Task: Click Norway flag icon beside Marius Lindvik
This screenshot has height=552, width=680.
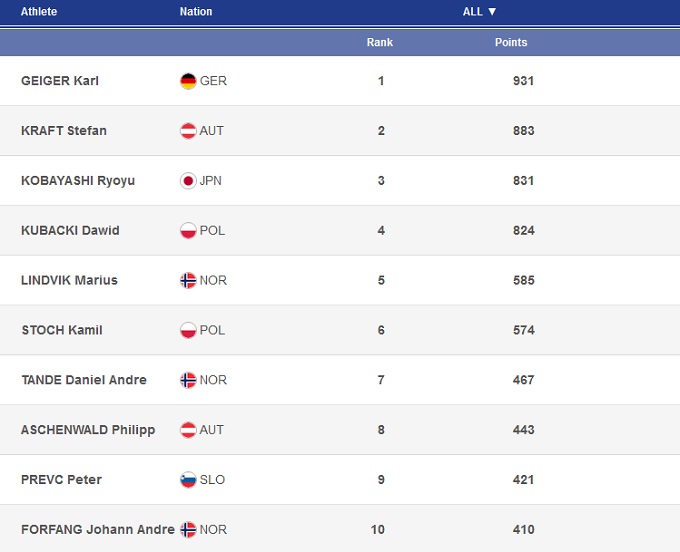Action: (x=188, y=281)
